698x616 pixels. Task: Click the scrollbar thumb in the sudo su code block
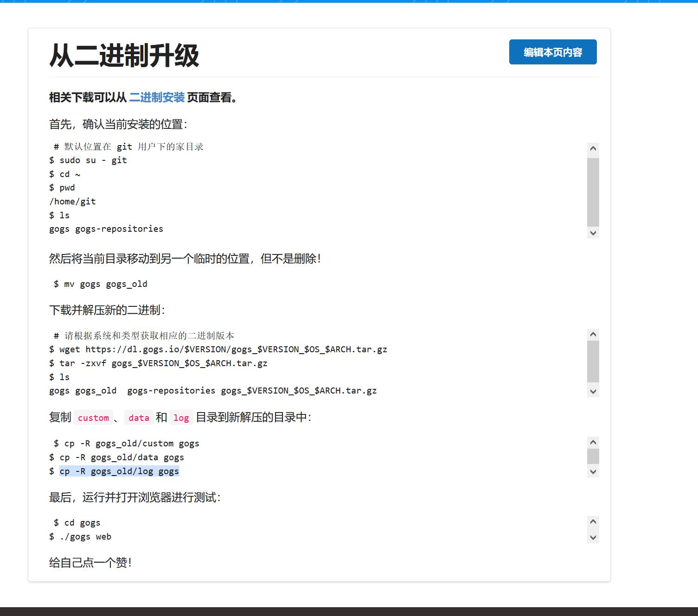pos(593,192)
